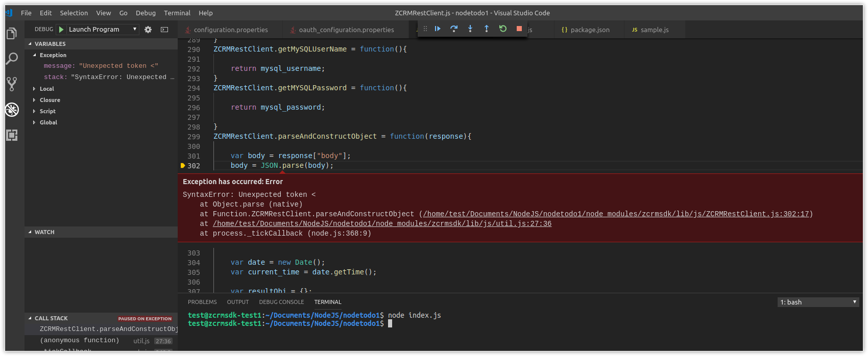Viewport: 868px width, 356px height.
Task: Open the Debug view in activity bar
Action: 12,110
